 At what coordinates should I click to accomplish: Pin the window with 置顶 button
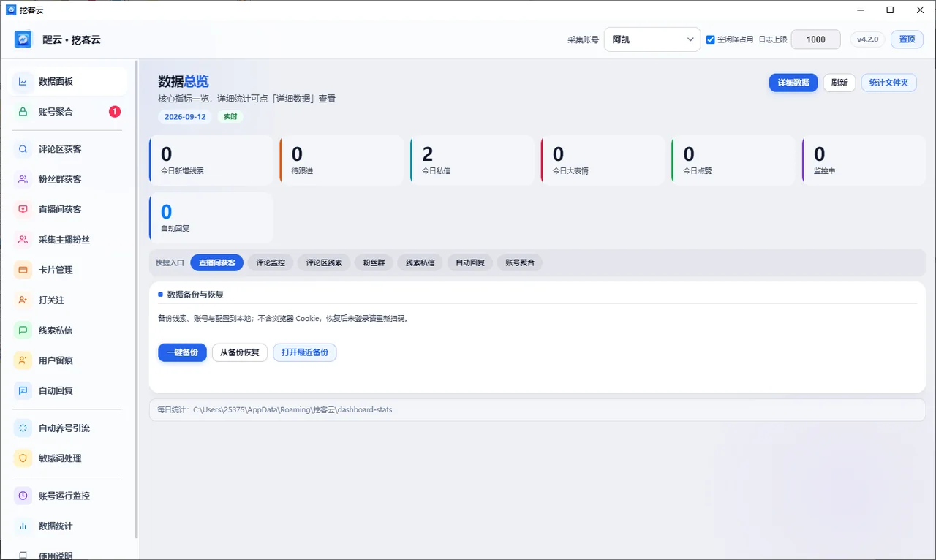(x=907, y=39)
